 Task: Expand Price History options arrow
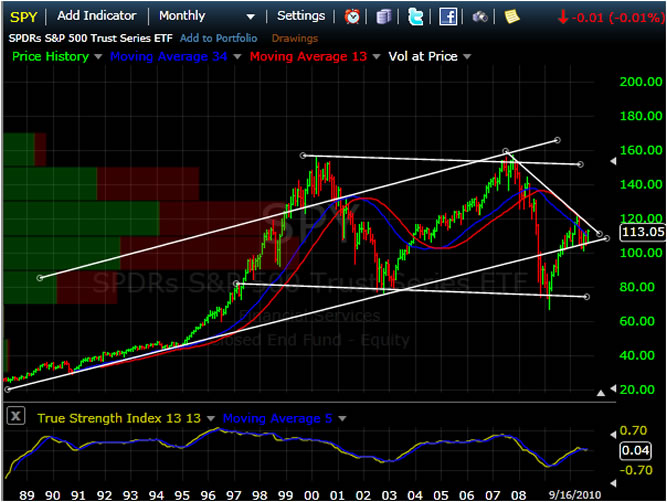click(98, 57)
